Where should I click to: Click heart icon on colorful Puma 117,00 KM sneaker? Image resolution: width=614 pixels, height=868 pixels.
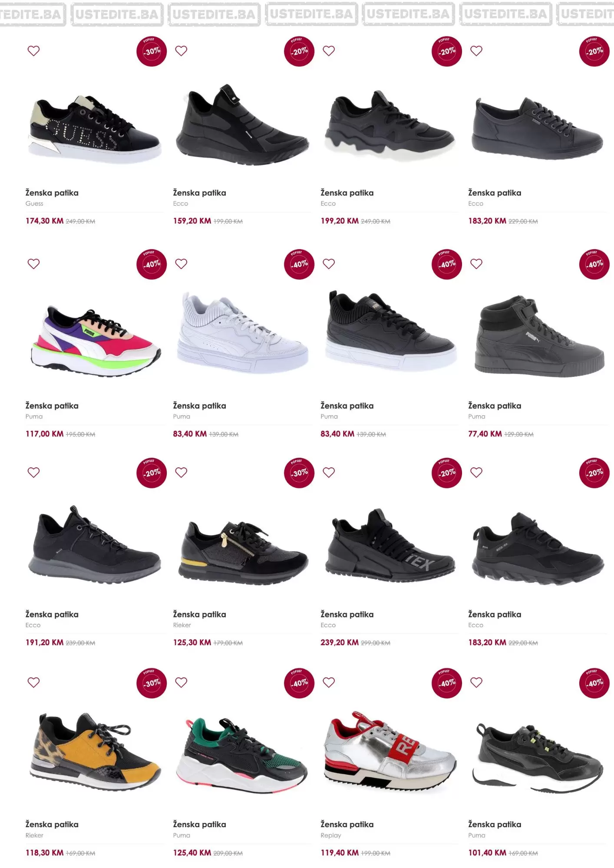coord(33,264)
